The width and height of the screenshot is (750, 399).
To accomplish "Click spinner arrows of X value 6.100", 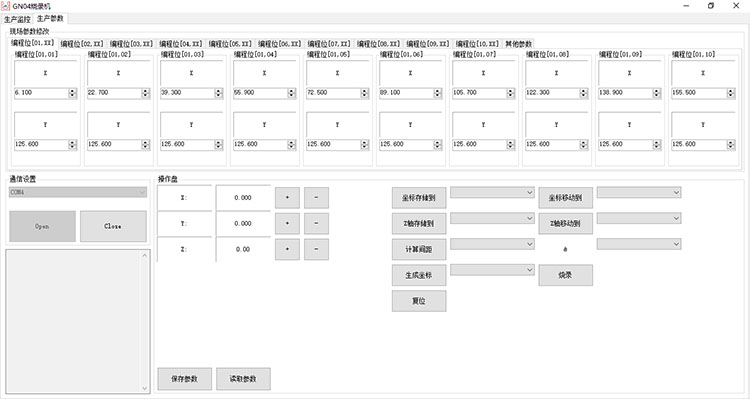I will [72, 93].
